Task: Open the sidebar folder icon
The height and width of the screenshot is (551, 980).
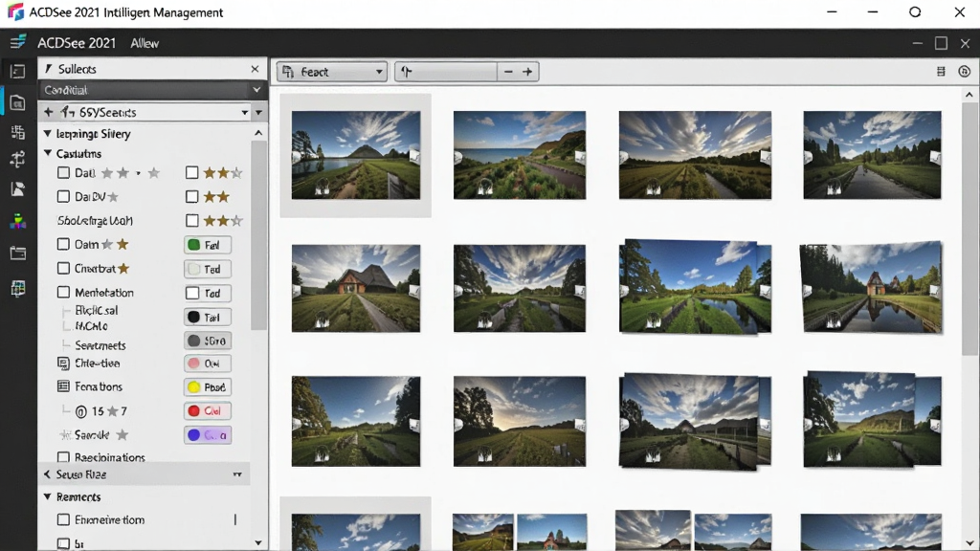Action: (17, 253)
